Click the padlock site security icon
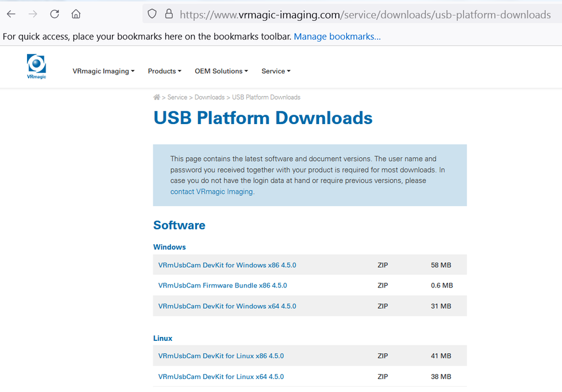Screen dimensions: 562x392 click(x=169, y=14)
